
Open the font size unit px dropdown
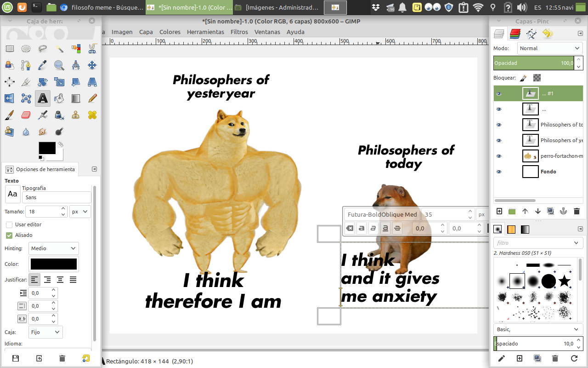coord(80,212)
